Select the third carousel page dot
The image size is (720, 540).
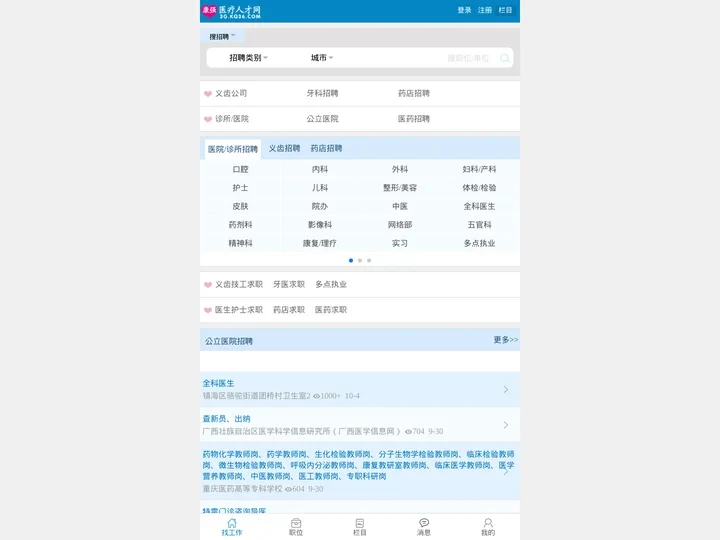click(369, 260)
